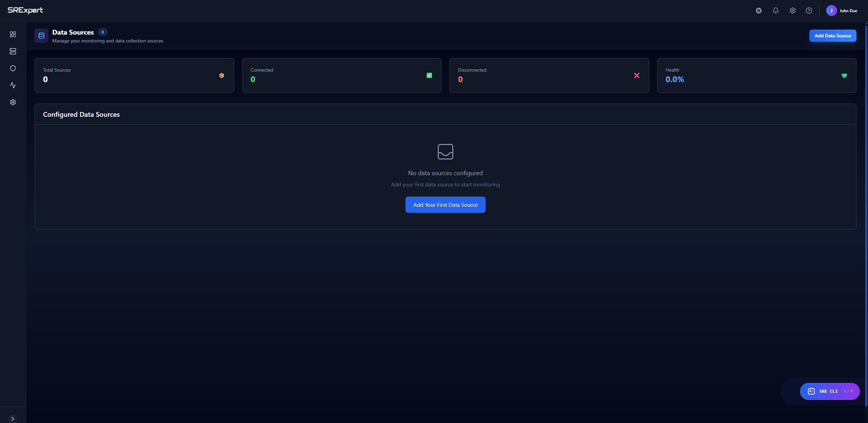
Task: Open sidebar Settings via the gear icon
Action: tap(13, 102)
